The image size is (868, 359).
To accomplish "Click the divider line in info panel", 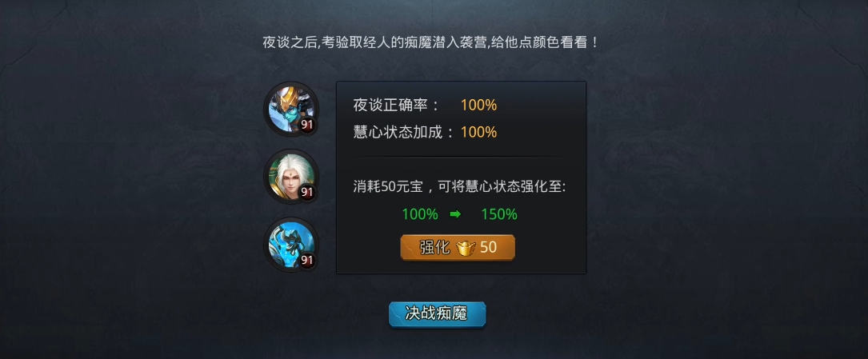I will (461, 157).
